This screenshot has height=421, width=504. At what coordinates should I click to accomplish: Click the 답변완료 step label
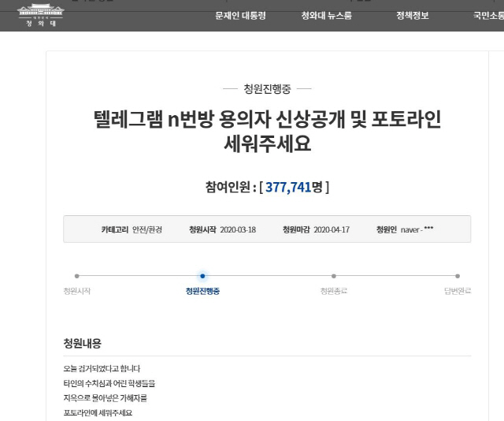pyautogui.click(x=458, y=291)
